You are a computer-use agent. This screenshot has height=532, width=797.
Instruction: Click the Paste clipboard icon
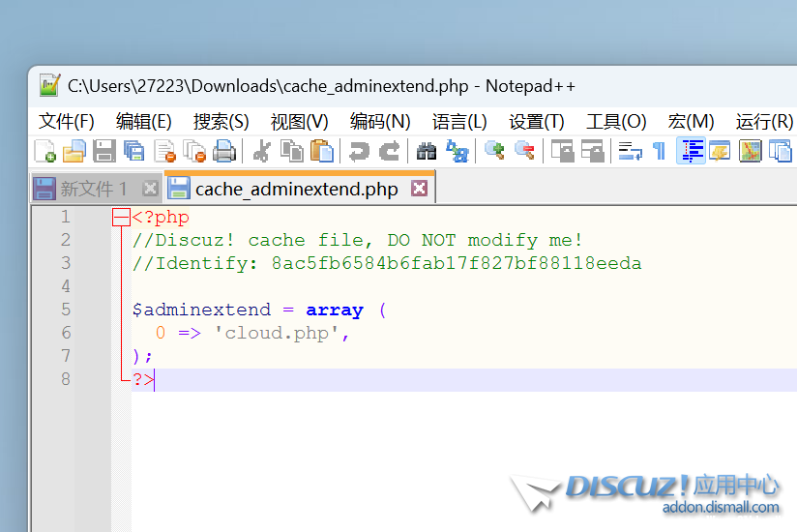coord(322,151)
